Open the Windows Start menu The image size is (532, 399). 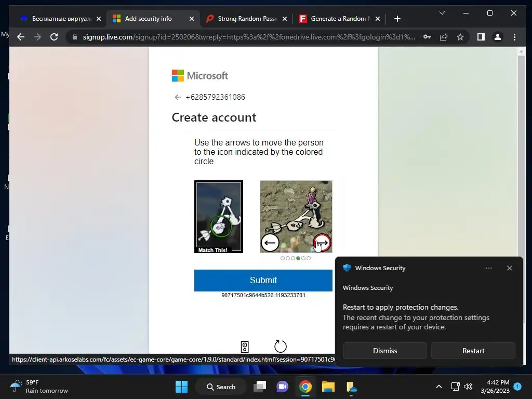[x=181, y=387]
